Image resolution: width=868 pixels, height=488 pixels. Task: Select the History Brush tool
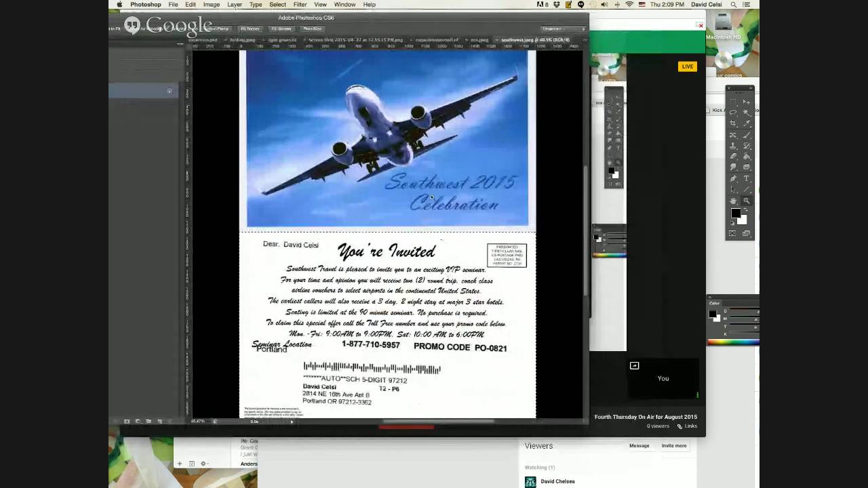(x=747, y=146)
